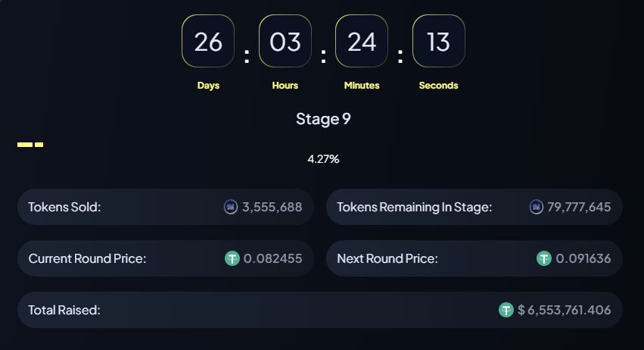Click the Stage 9 heading

(x=323, y=119)
